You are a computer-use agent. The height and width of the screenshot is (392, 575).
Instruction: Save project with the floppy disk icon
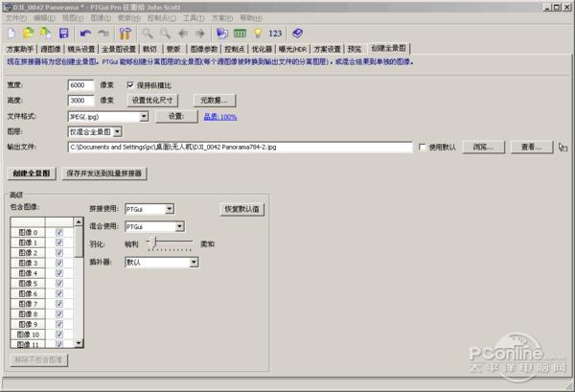coord(64,34)
